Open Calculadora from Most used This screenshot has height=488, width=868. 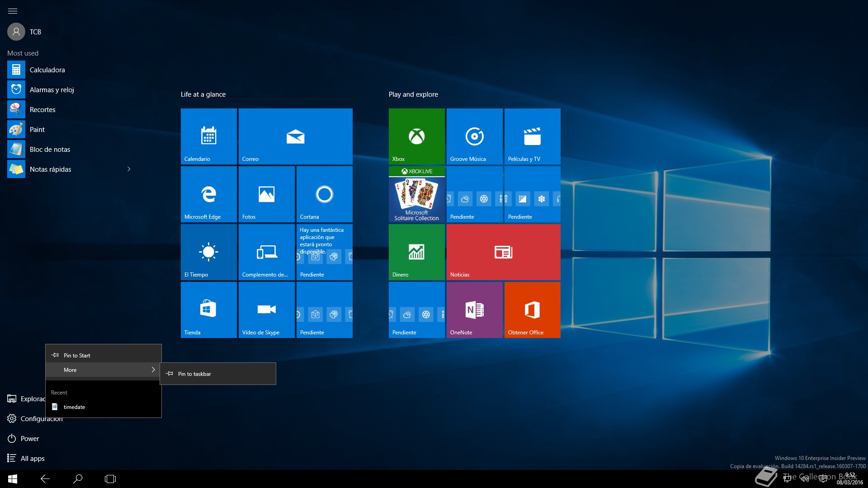tap(70, 70)
